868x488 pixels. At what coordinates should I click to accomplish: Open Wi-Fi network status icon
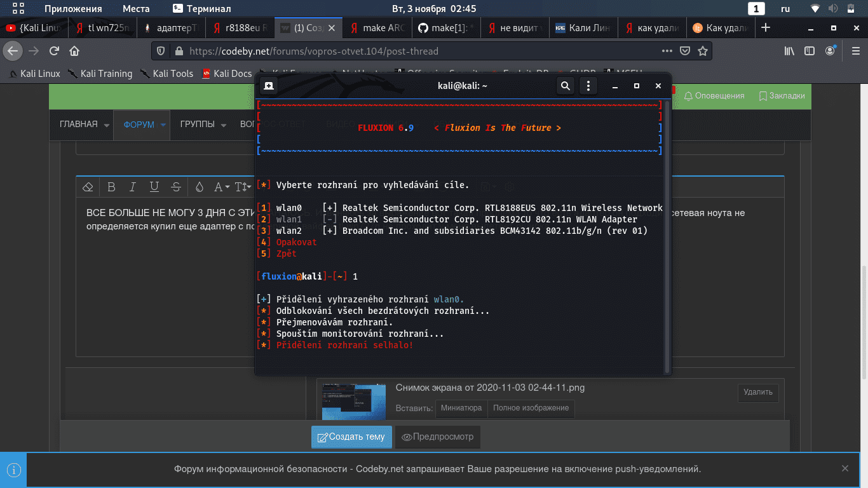click(x=815, y=9)
